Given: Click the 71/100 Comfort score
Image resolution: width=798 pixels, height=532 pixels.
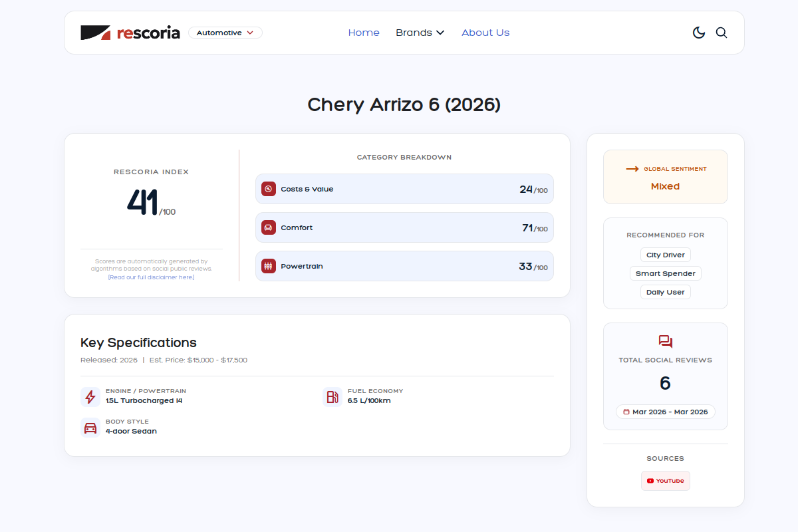Looking at the screenshot, I should (x=535, y=227).
